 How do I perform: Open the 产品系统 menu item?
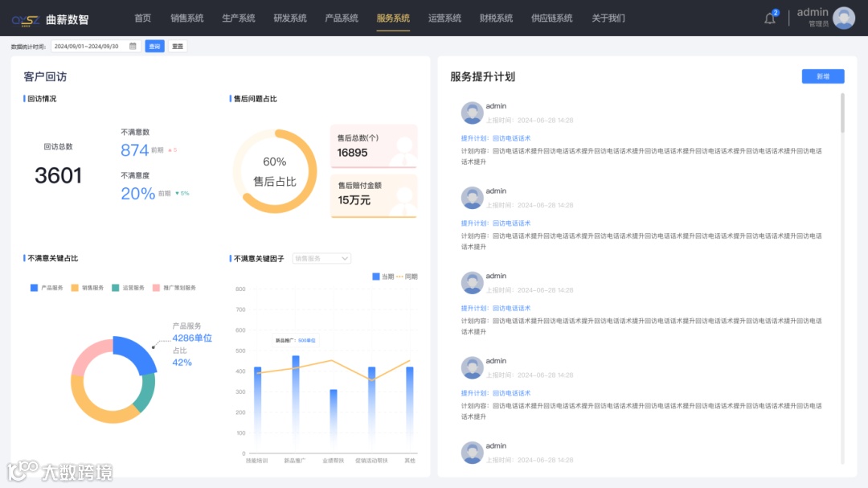(342, 18)
